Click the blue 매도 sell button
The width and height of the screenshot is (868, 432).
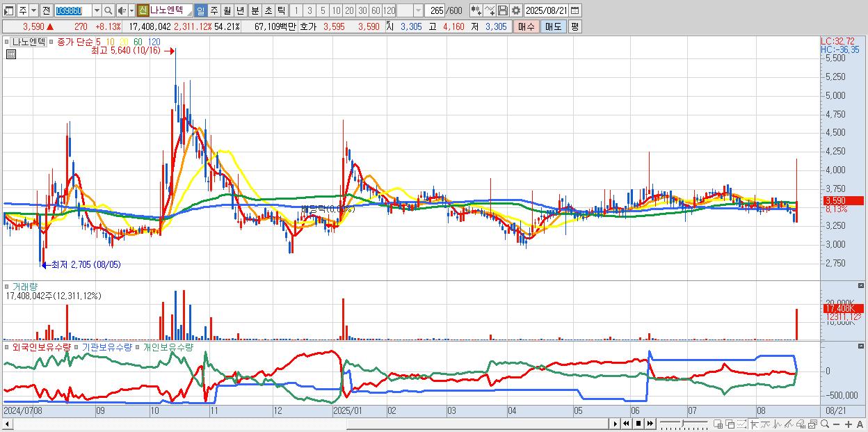pos(553,26)
